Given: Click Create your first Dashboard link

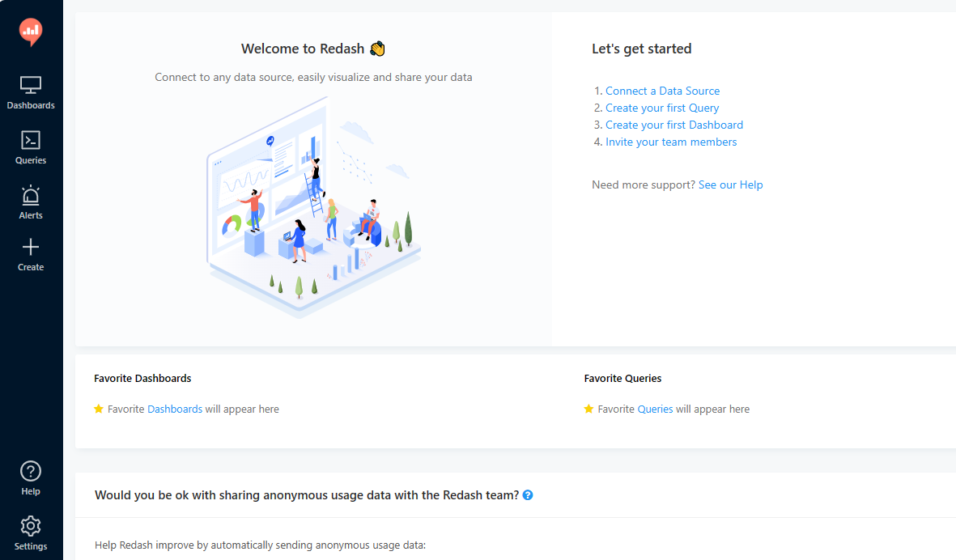Looking at the screenshot, I should pos(673,125).
